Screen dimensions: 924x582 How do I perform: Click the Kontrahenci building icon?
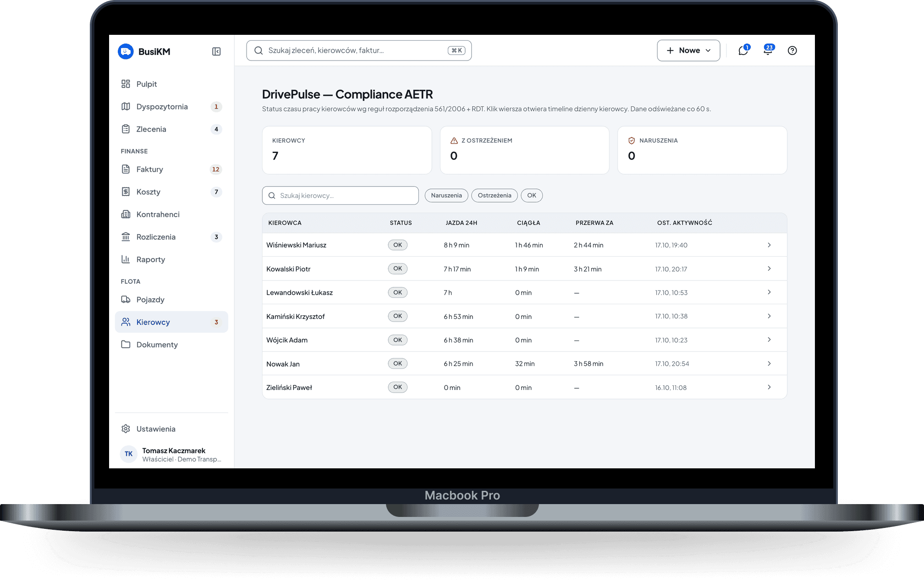(x=126, y=214)
